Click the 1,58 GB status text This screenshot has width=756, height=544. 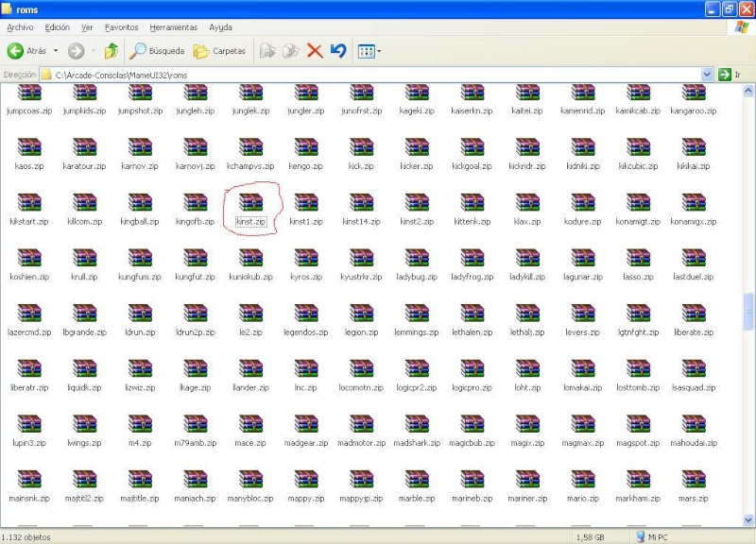tap(590, 537)
